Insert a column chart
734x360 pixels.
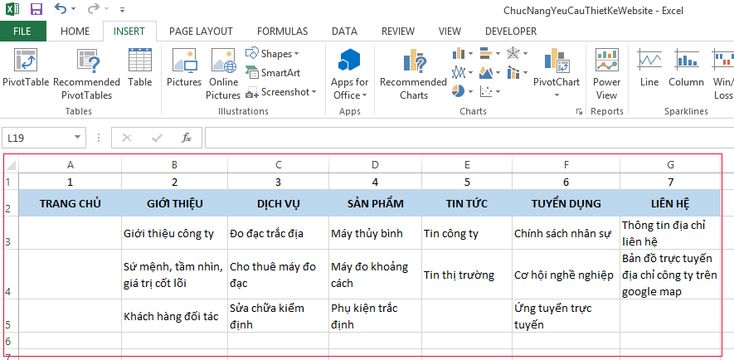pyautogui.click(x=459, y=53)
